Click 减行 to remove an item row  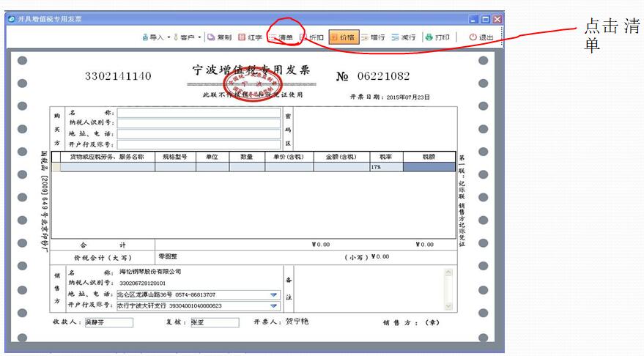click(x=404, y=37)
